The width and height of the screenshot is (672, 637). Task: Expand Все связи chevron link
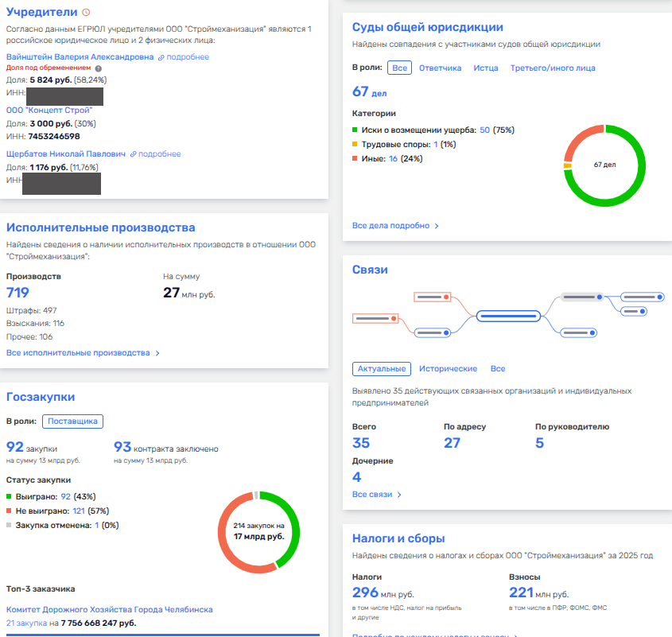(399, 495)
